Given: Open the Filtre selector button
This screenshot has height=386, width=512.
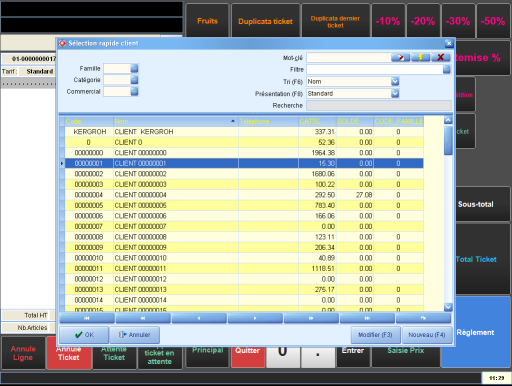Looking at the screenshot, I should click(446, 69).
